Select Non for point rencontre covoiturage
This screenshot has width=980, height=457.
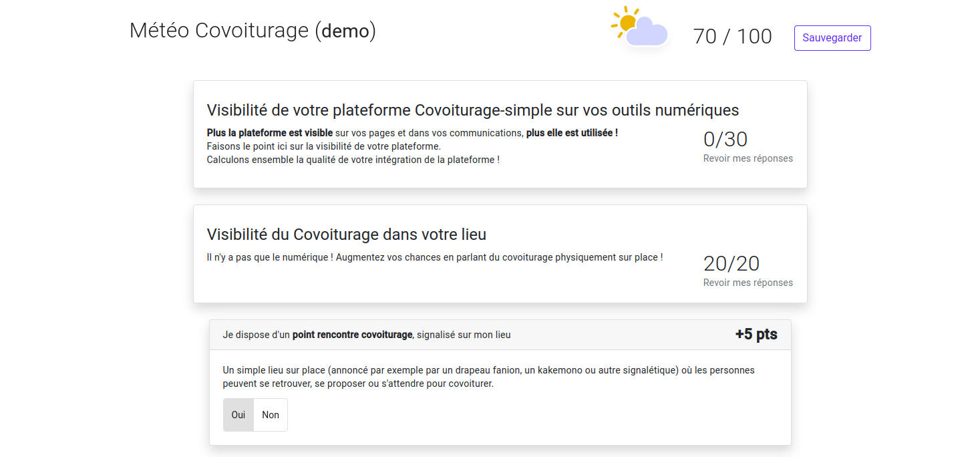(271, 415)
